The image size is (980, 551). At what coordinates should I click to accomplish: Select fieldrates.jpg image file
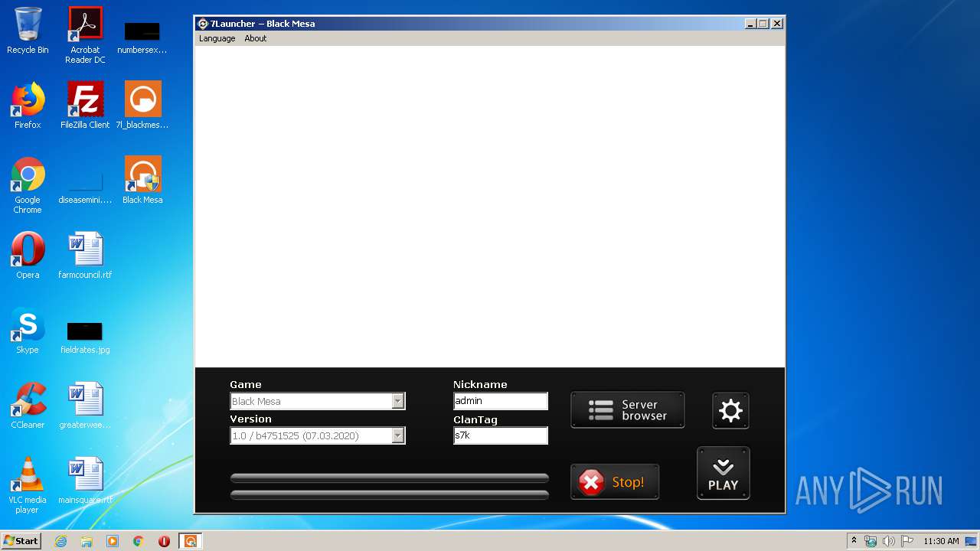coord(85,337)
